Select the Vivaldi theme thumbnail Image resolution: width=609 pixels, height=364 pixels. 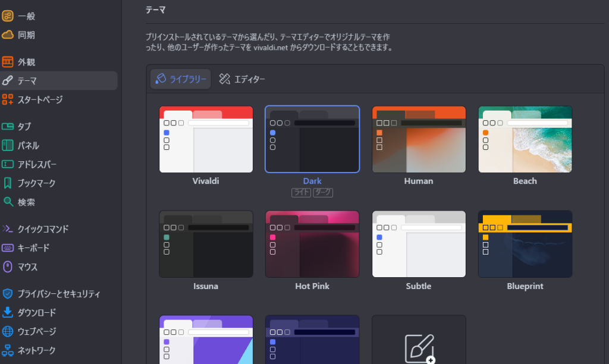(206, 139)
